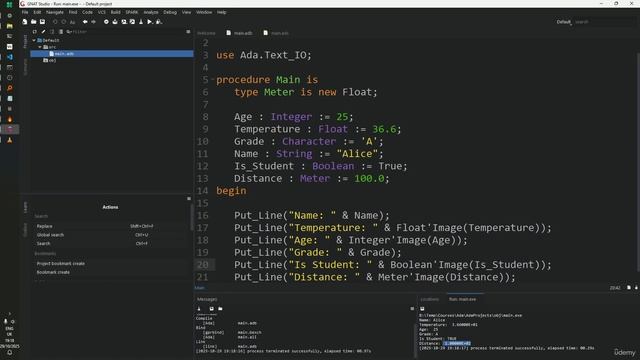The height and width of the screenshot is (360, 640).
Task: Click the open file folder icon
Action: point(33,22)
